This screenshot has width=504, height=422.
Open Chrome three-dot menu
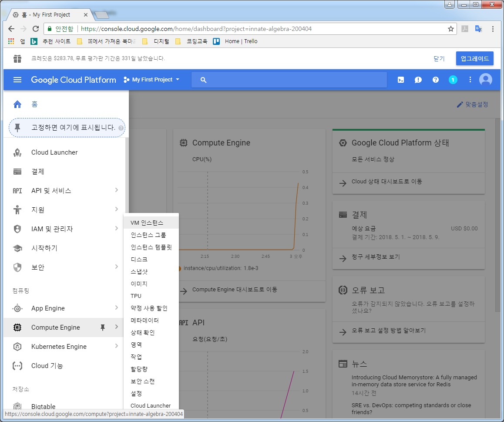pos(492,29)
